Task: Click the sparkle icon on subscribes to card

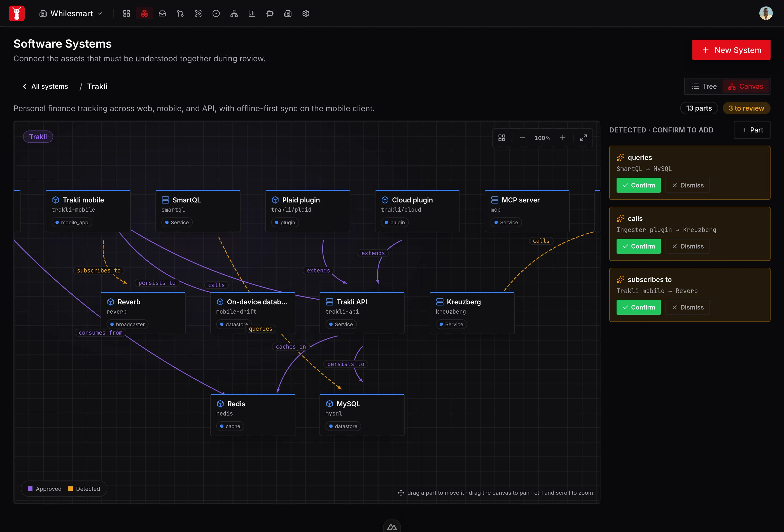Action: (620, 280)
